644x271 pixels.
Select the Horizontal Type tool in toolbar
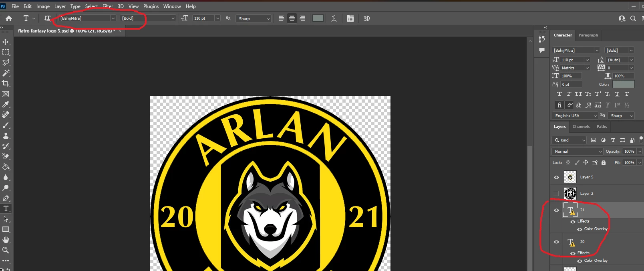coord(6,208)
